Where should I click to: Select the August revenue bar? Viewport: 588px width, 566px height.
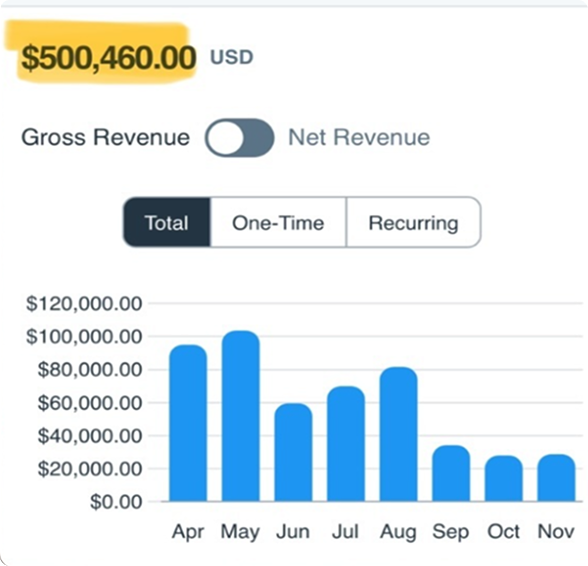398,434
